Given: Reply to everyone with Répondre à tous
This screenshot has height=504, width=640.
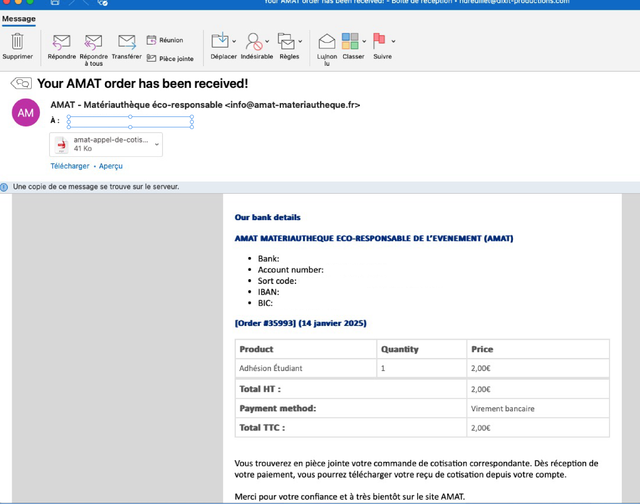Looking at the screenshot, I should pos(93,42).
